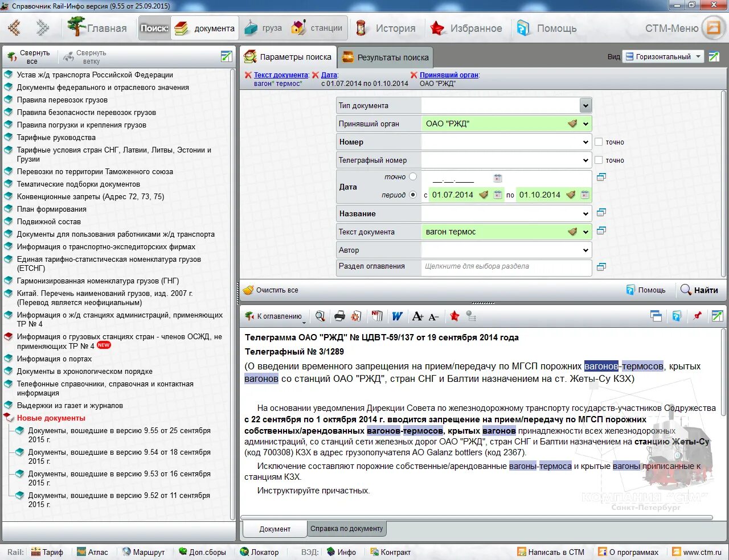Clear Текст документа field with broom icon
Viewport: 729px width, 560px height.
point(572,232)
